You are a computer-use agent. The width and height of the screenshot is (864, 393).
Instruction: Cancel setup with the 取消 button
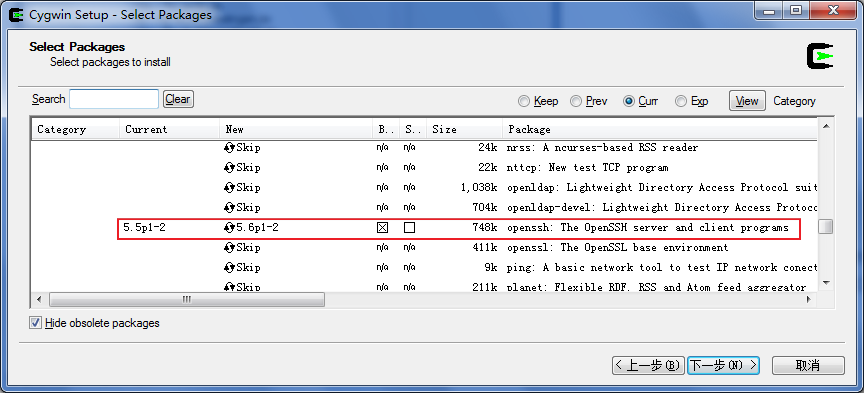[x=808, y=365]
